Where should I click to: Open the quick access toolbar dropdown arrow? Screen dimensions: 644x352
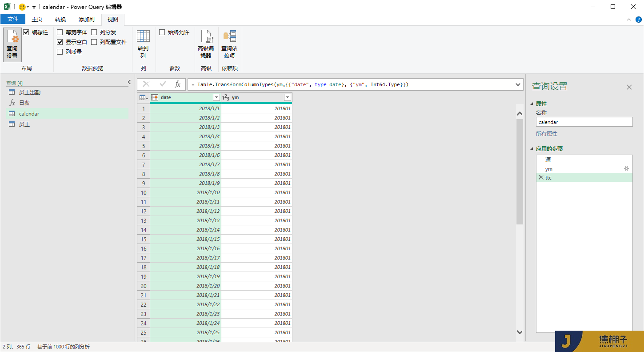(34, 7)
